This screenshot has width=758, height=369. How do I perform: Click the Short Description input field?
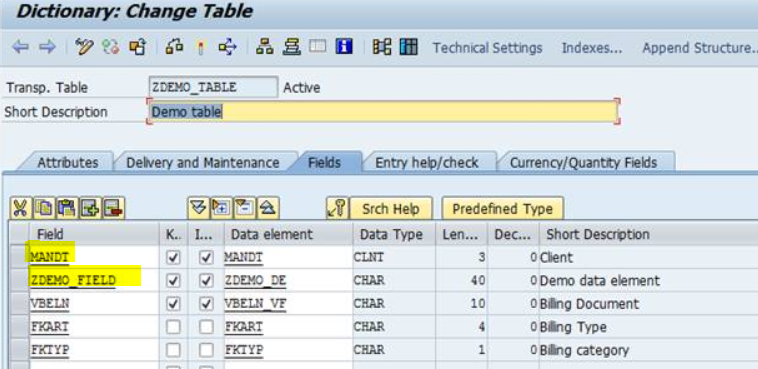(383, 112)
